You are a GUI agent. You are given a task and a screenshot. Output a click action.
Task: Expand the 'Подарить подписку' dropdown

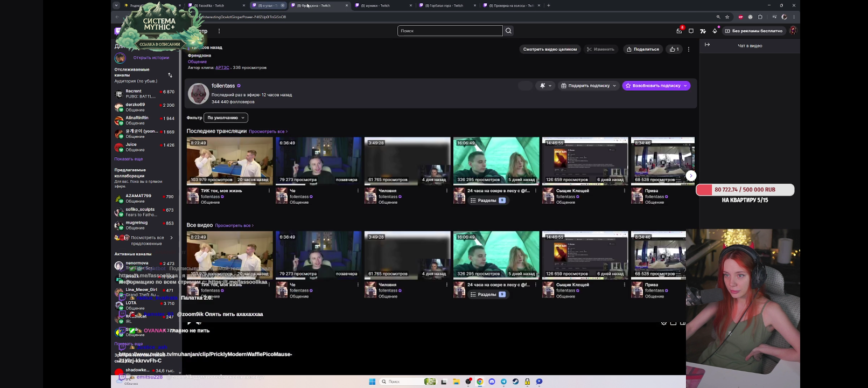(x=588, y=86)
